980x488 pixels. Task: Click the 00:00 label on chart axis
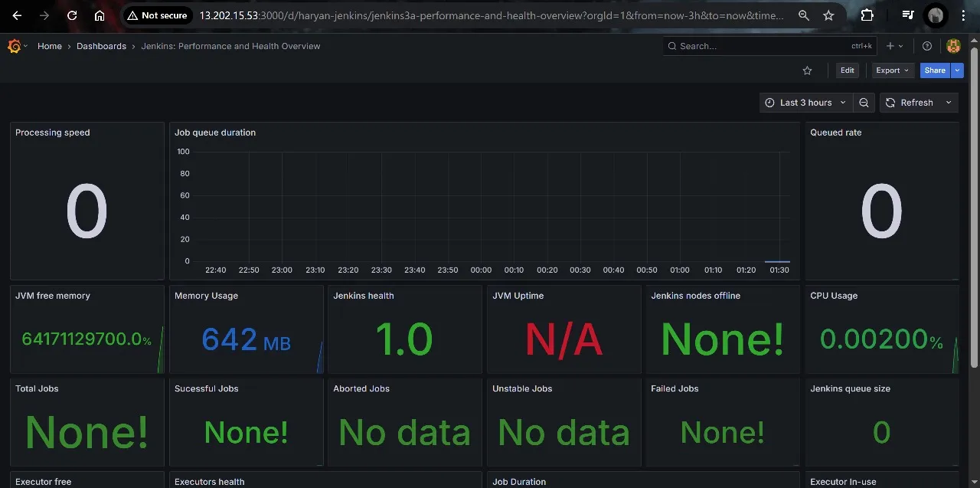coord(481,270)
